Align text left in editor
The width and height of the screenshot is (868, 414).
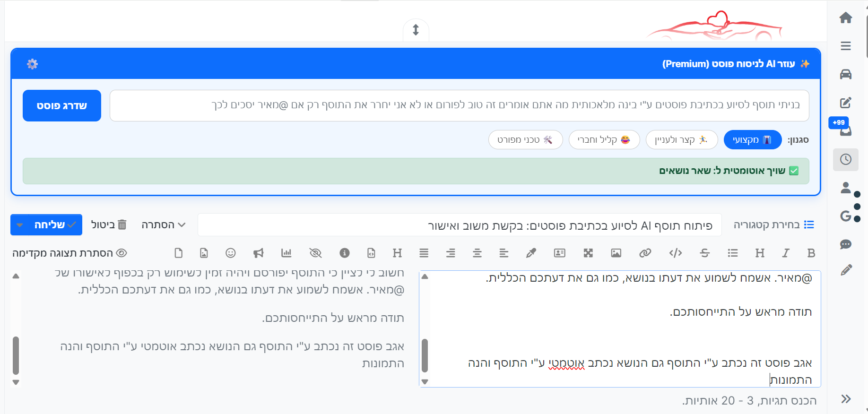pyautogui.click(x=504, y=253)
